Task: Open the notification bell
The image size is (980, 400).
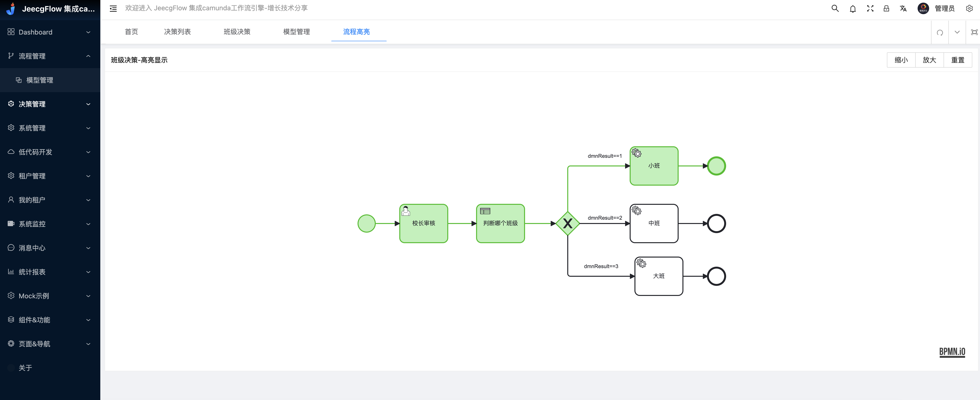Action: [853, 9]
